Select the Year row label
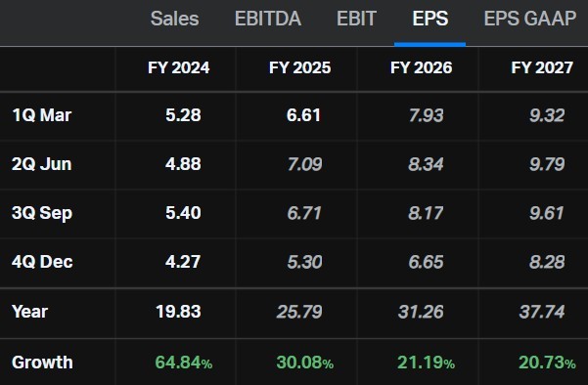Viewport: 588px width, 385px height. [x=29, y=312]
